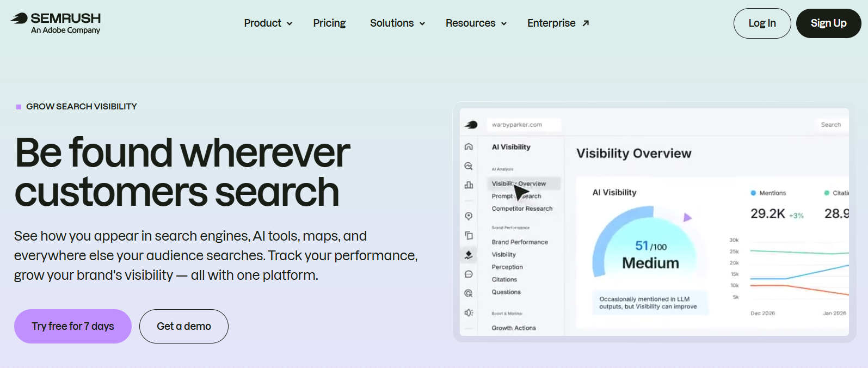Select the megaphone icon in preview sidebar
Screen dimensions: 868x368
coord(469,313)
